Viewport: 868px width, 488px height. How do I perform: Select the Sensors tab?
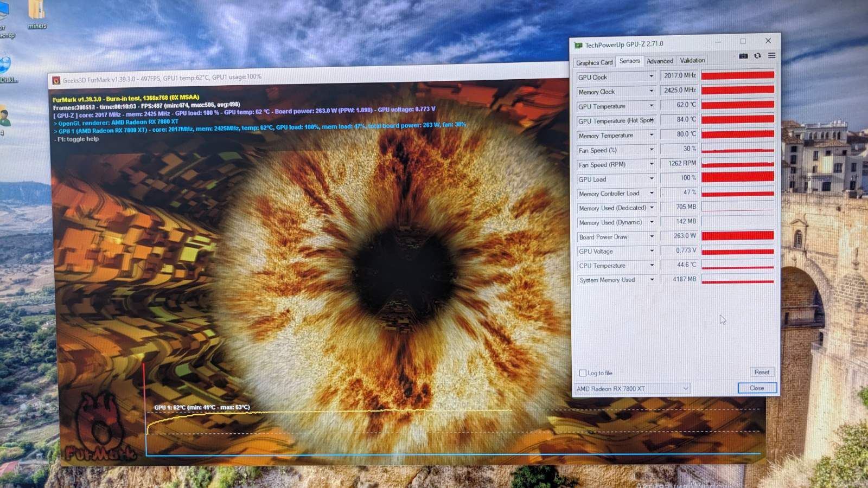click(x=629, y=61)
